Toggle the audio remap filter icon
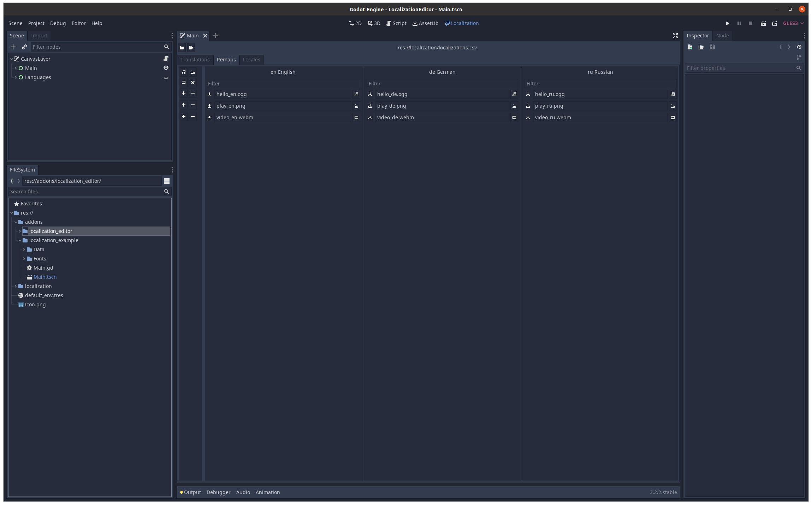Image resolution: width=812 pixels, height=505 pixels. click(x=184, y=72)
